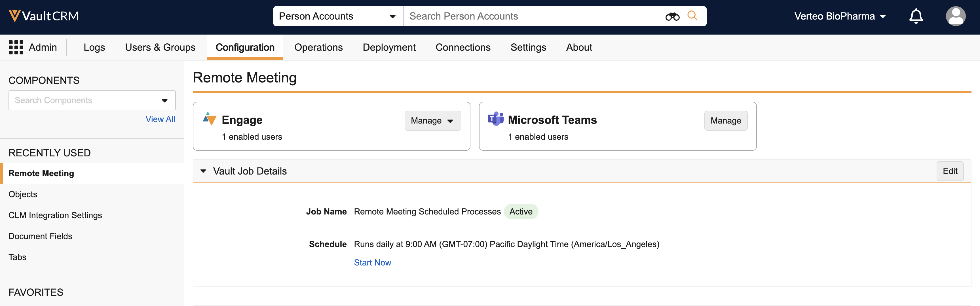Click the Engage logo icon
The width and height of the screenshot is (980, 306).
click(x=209, y=119)
